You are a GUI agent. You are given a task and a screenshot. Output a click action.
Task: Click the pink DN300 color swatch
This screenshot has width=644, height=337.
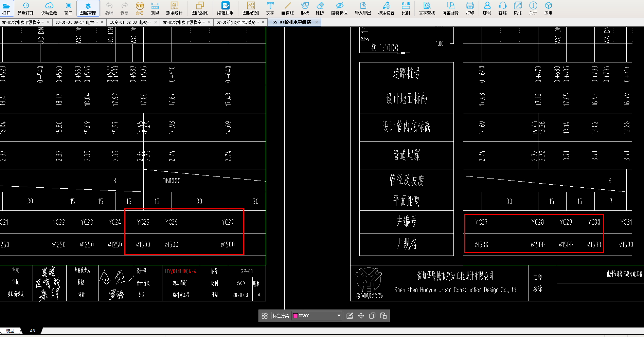pyautogui.click(x=296, y=316)
